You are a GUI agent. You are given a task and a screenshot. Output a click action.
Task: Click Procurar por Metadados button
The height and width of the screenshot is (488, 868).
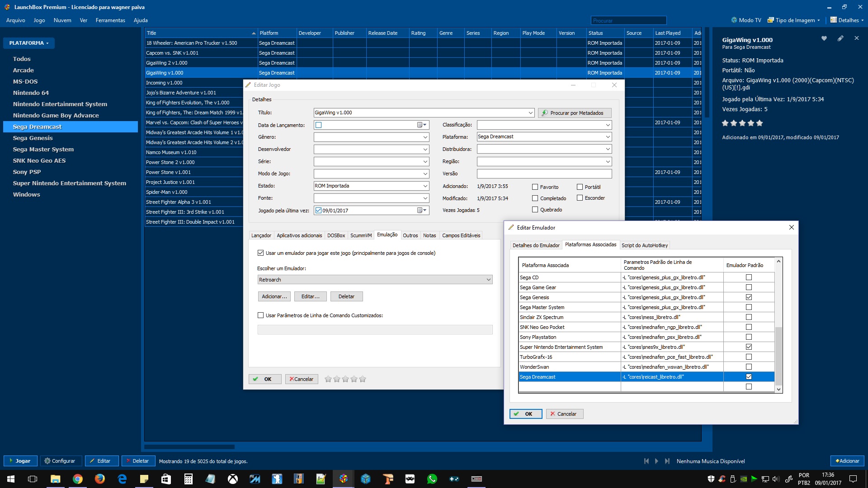click(x=575, y=113)
